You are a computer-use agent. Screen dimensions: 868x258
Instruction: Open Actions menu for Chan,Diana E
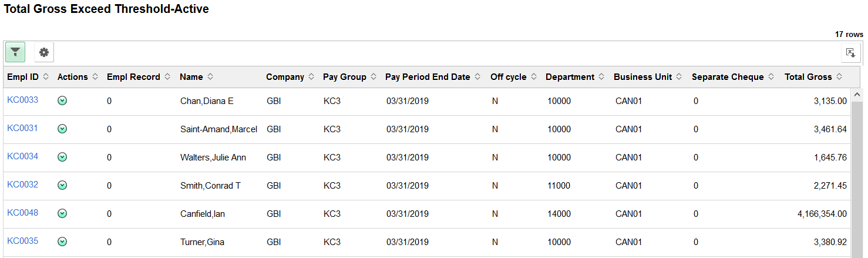[x=62, y=100]
